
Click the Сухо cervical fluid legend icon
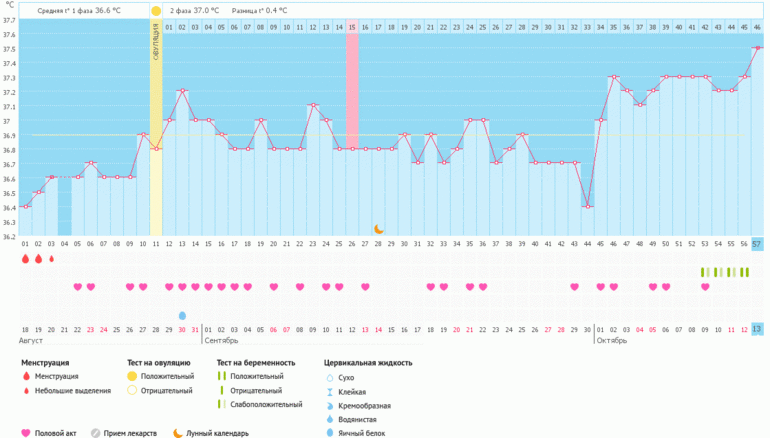pos(331,377)
